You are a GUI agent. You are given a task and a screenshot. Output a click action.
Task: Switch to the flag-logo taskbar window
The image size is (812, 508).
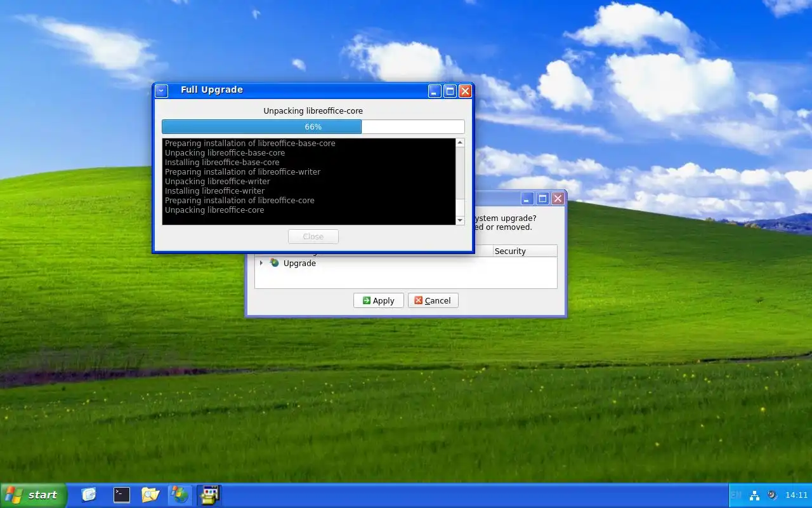point(180,495)
